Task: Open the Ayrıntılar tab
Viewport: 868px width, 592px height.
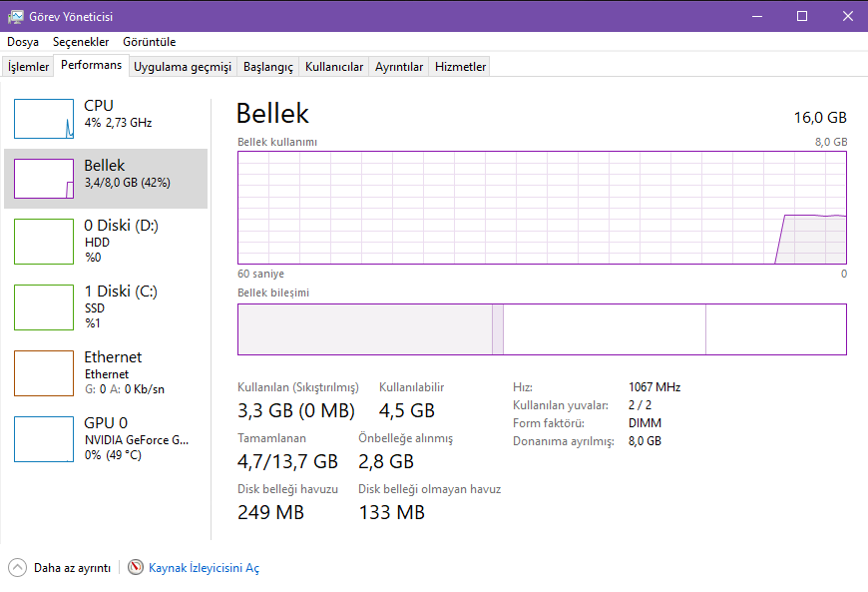Action: [x=399, y=67]
